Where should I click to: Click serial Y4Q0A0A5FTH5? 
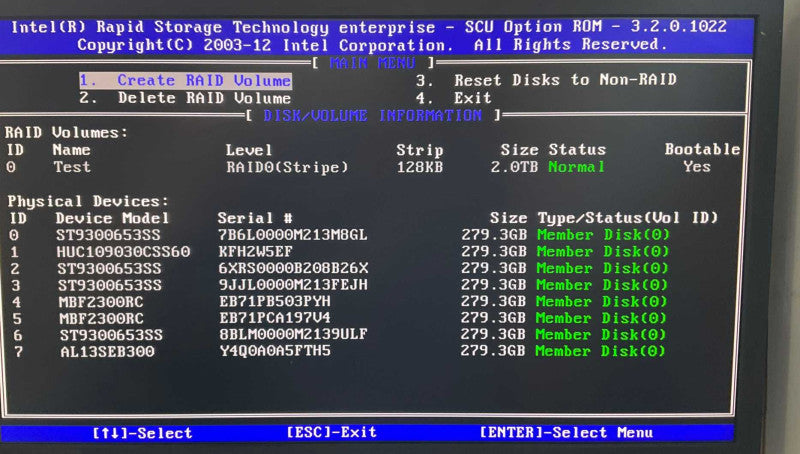coord(275,351)
